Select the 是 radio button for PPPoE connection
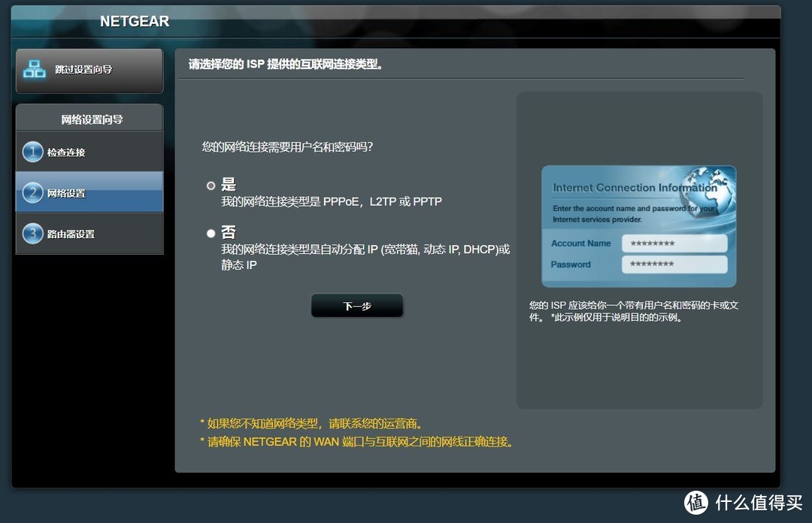The image size is (812, 523). tap(211, 185)
